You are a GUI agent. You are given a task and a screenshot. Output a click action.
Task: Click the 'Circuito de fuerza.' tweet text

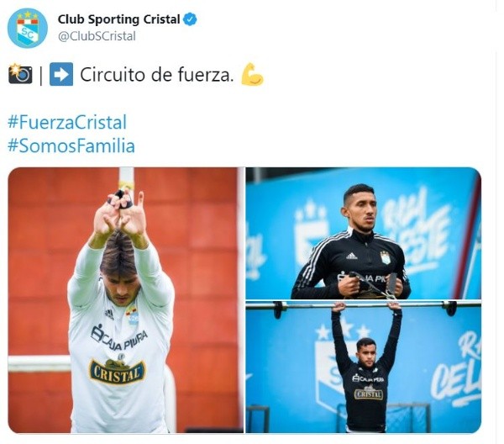pyautogui.click(x=156, y=75)
